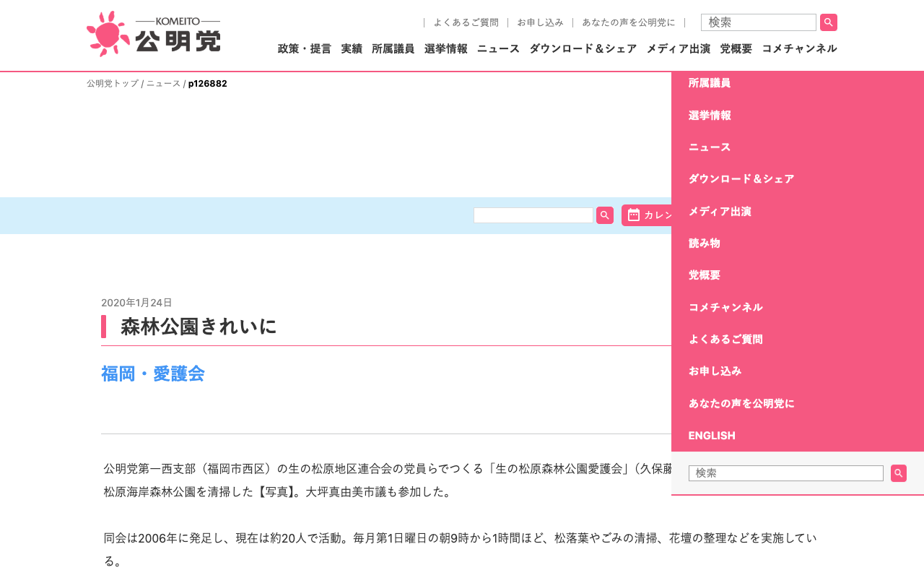Click the article title 森林公園きれいに

[199, 327]
